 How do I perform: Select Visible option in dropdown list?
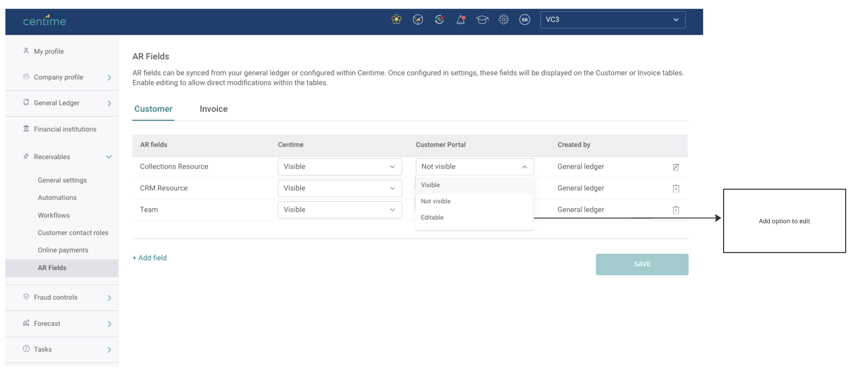click(x=430, y=185)
